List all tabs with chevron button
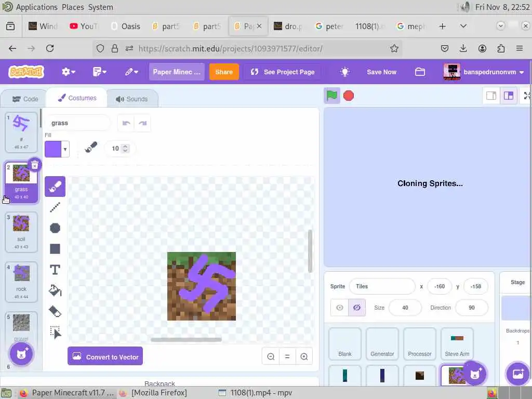The width and height of the screenshot is (532, 399). click(463, 26)
